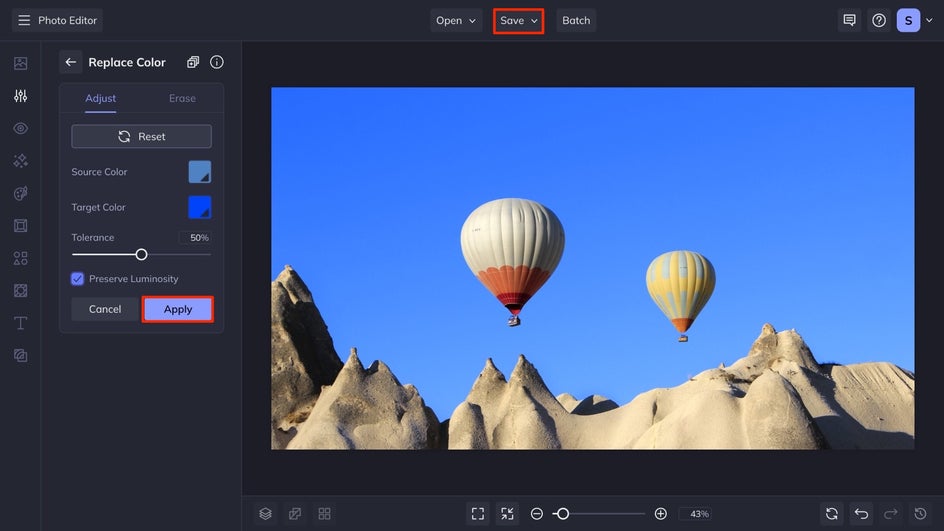Click the zoom slider handle
This screenshot has height=531, width=944.
(x=563, y=514)
